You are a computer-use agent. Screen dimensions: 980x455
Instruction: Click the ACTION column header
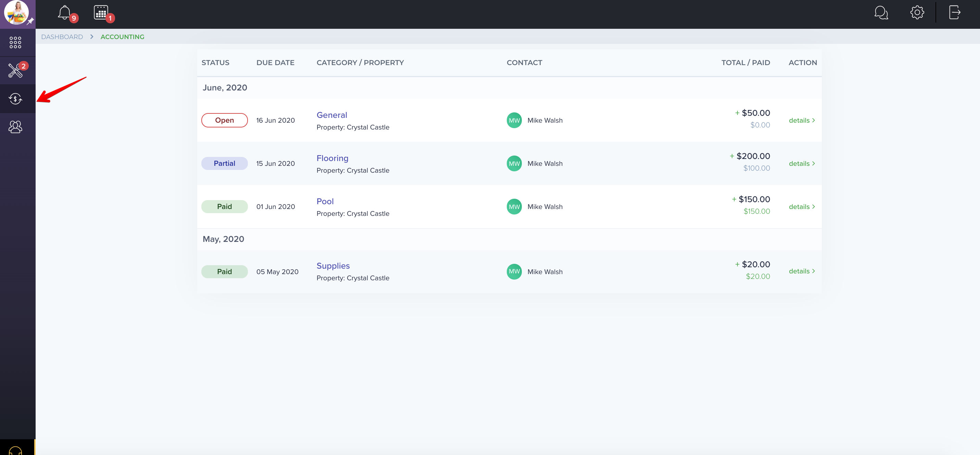point(802,63)
